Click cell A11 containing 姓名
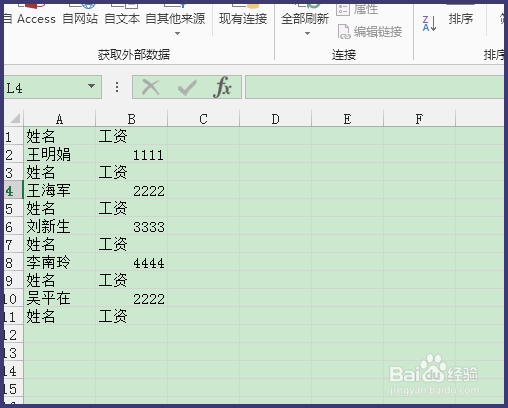Screen dimensions: 508x408 pyautogui.click(x=60, y=316)
